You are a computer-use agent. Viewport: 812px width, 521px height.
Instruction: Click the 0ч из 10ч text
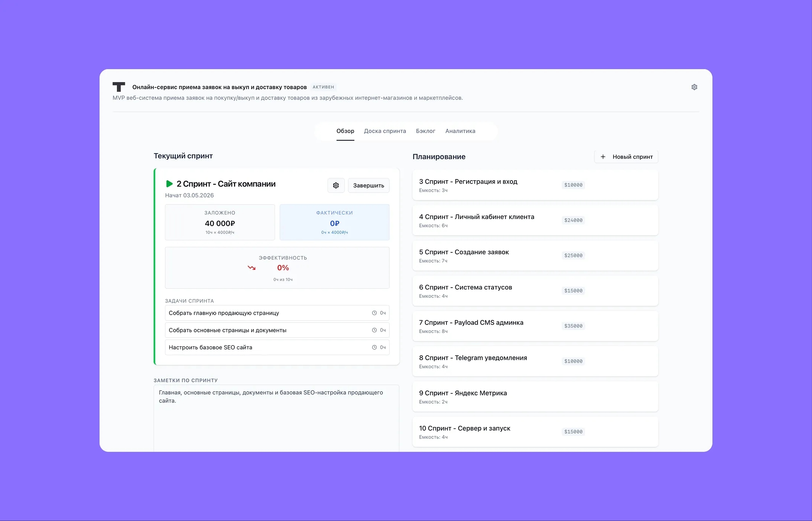click(x=283, y=279)
